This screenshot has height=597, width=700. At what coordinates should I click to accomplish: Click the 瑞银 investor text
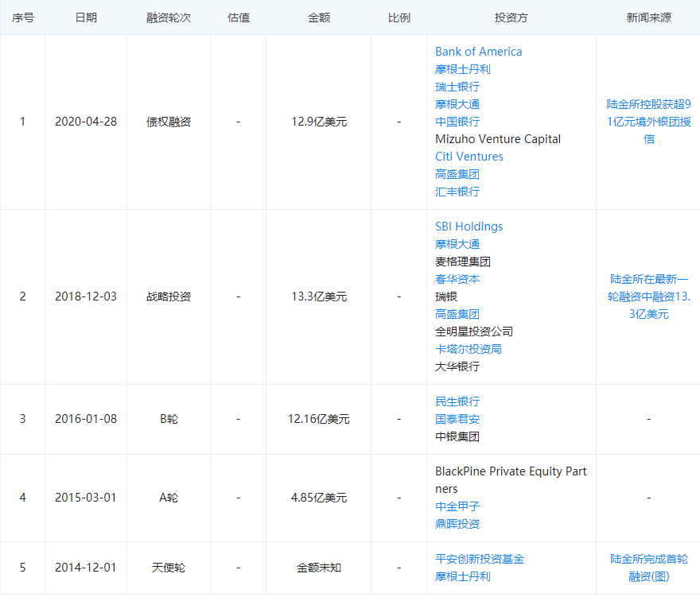click(x=446, y=297)
